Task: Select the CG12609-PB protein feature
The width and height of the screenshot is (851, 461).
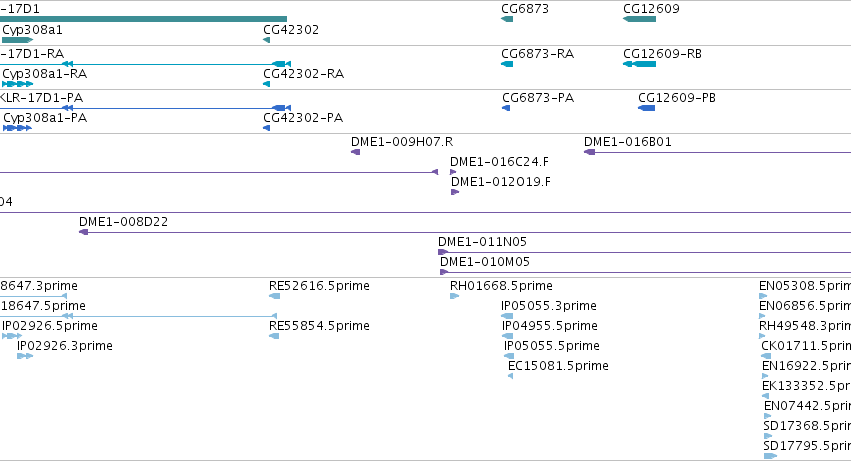Action: pos(646,108)
